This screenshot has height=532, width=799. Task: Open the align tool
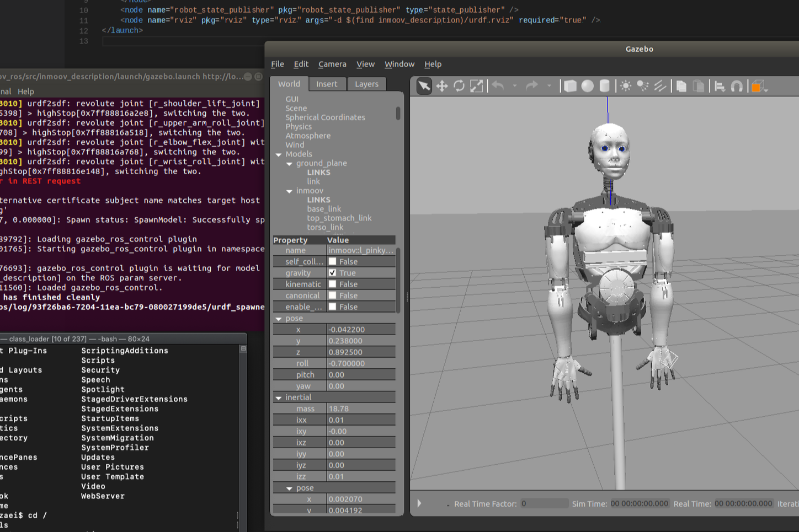click(x=720, y=86)
